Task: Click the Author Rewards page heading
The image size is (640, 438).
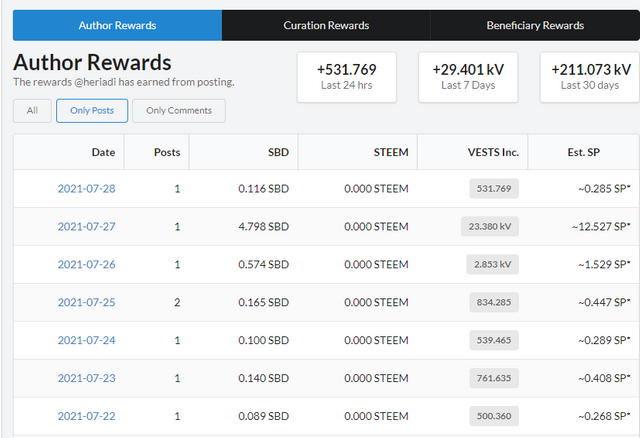Action: (x=92, y=62)
